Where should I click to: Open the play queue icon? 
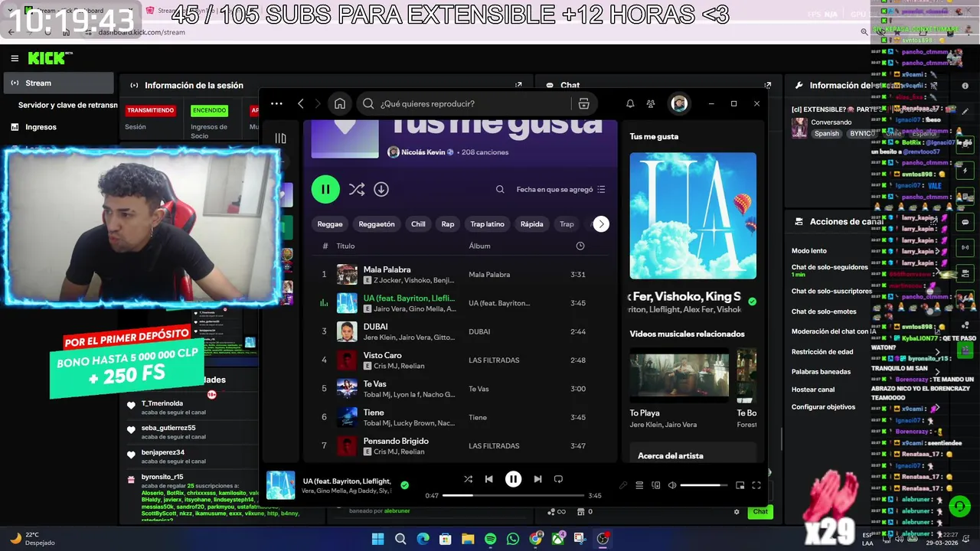639,485
